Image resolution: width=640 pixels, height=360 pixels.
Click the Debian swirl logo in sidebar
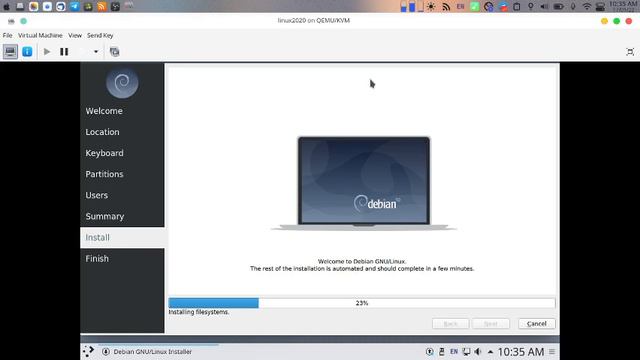122,83
